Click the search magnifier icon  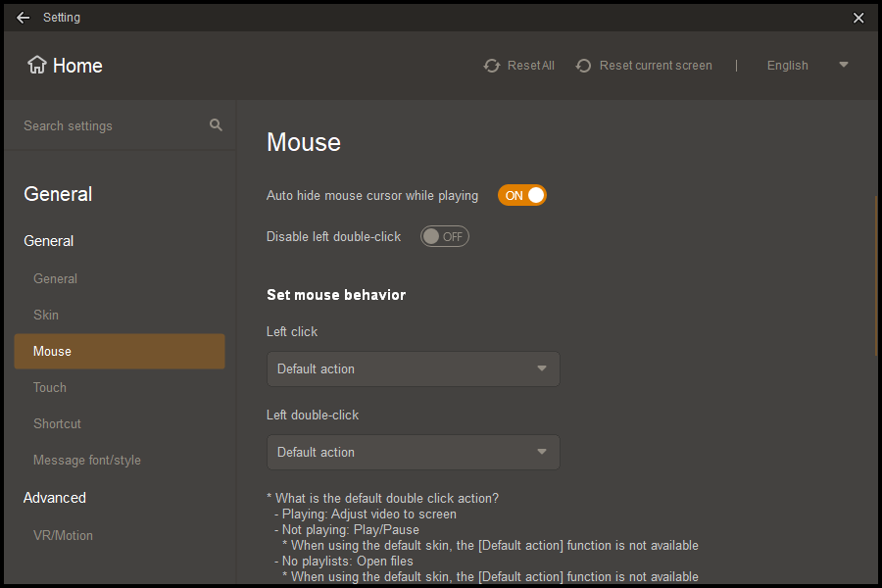click(x=216, y=125)
